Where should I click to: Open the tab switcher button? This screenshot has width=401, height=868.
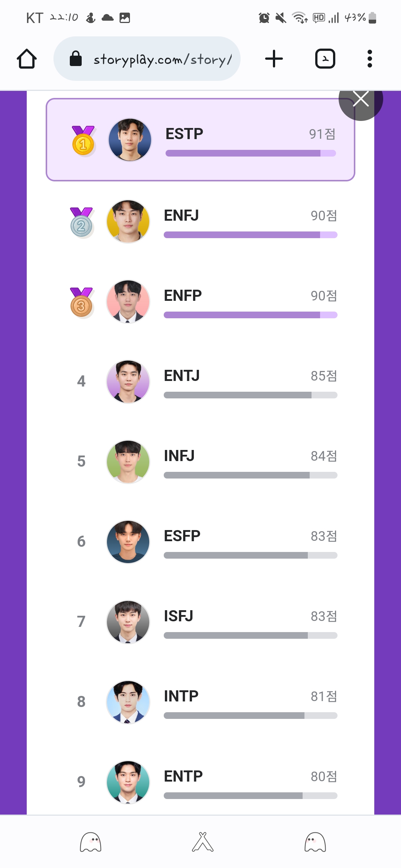click(x=325, y=59)
